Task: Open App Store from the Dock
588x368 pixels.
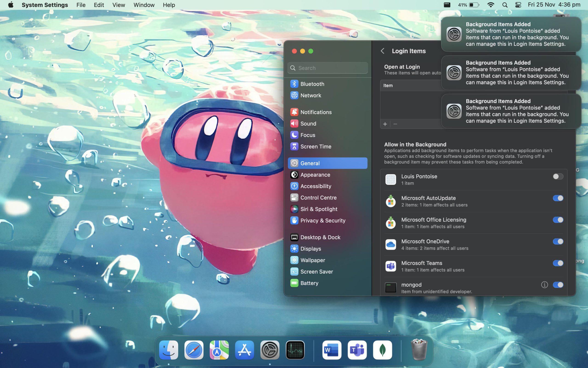Action: point(244,350)
